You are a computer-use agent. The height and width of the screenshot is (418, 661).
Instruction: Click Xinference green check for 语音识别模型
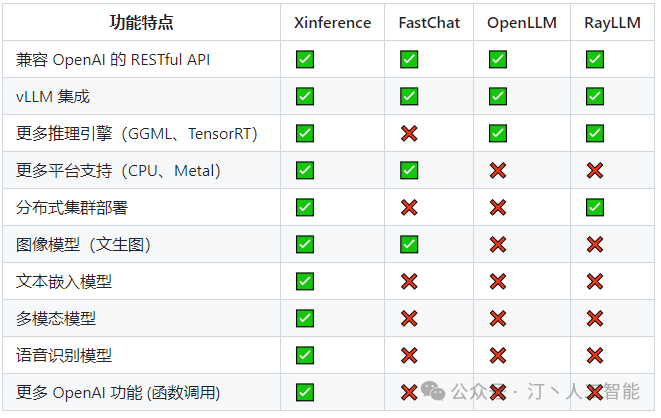click(305, 355)
